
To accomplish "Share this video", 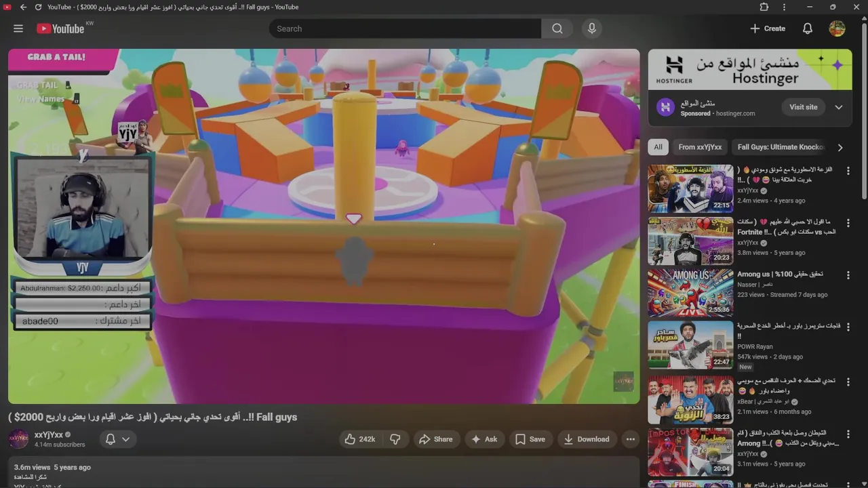I will (435, 439).
